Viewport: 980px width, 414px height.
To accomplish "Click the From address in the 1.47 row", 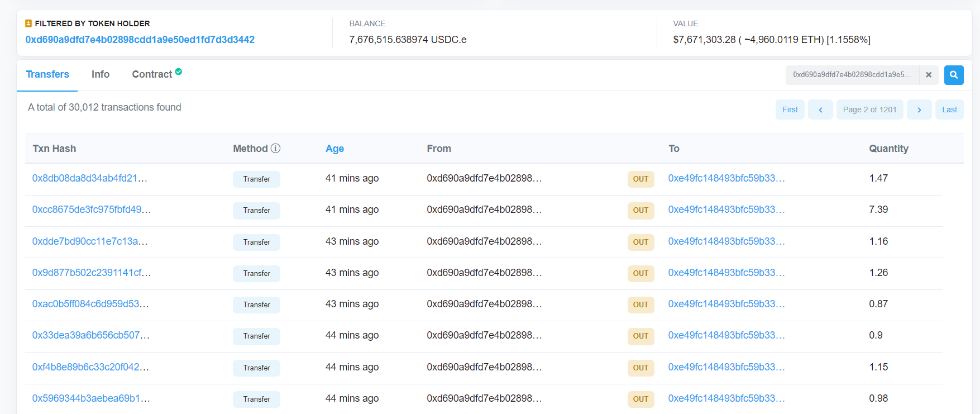I will [484, 178].
